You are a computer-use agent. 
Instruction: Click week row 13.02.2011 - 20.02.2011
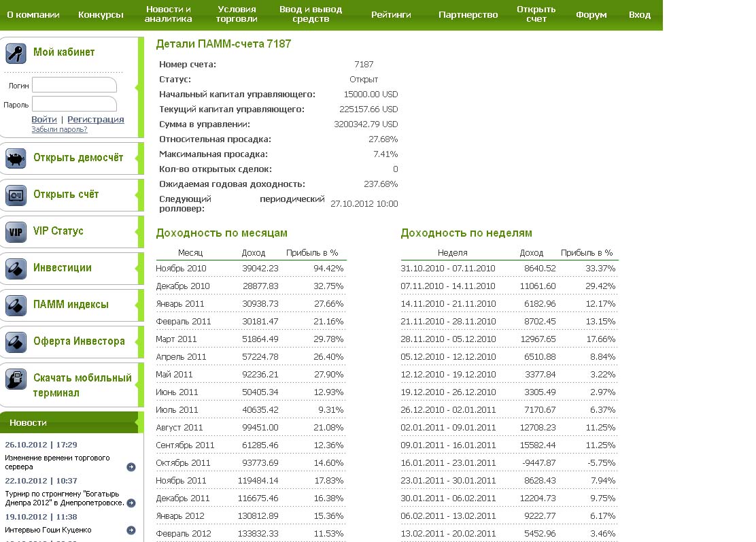pyautogui.click(x=448, y=533)
